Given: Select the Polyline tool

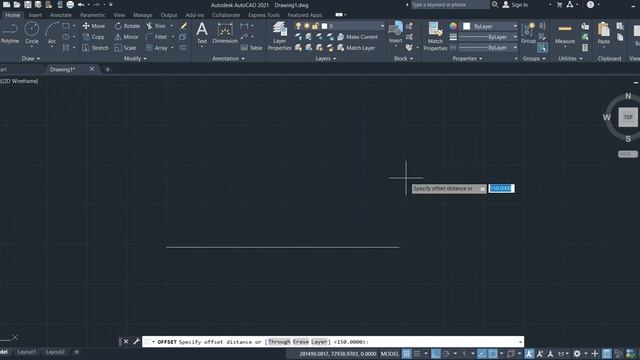Looking at the screenshot, I should [10, 33].
